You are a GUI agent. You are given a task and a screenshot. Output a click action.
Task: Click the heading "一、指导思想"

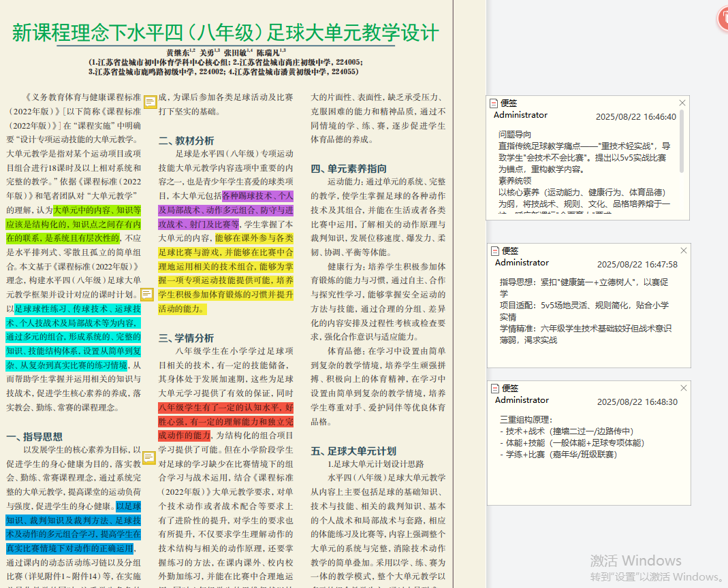pyautogui.click(x=34, y=437)
